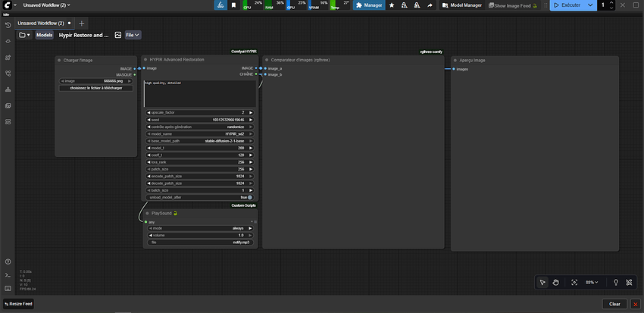Viewport: 644px width, 313px height.
Task: Collapse the PlaySound node using its dot
Action: point(146,214)
